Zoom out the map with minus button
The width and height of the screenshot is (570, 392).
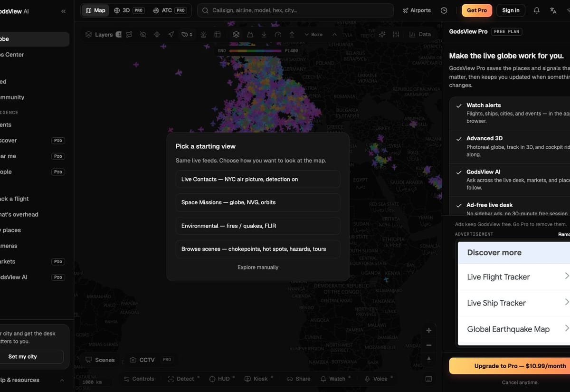pos(429,345)
